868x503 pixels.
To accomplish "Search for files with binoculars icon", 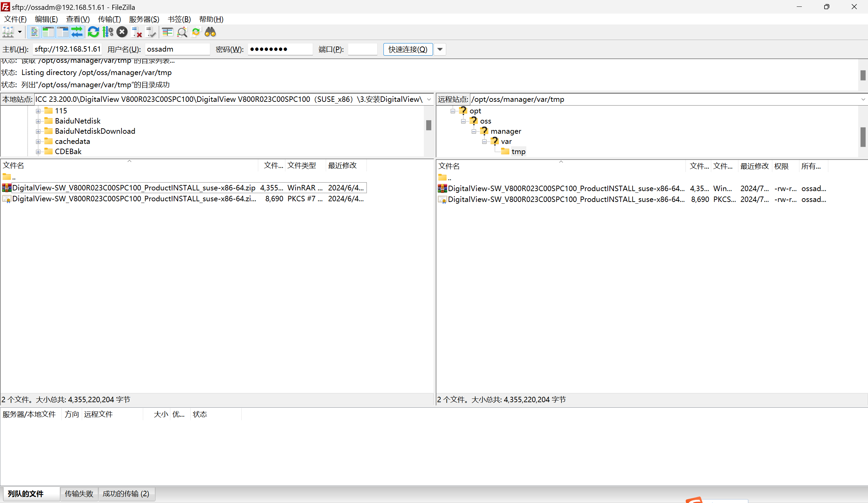I will point(210,32).
